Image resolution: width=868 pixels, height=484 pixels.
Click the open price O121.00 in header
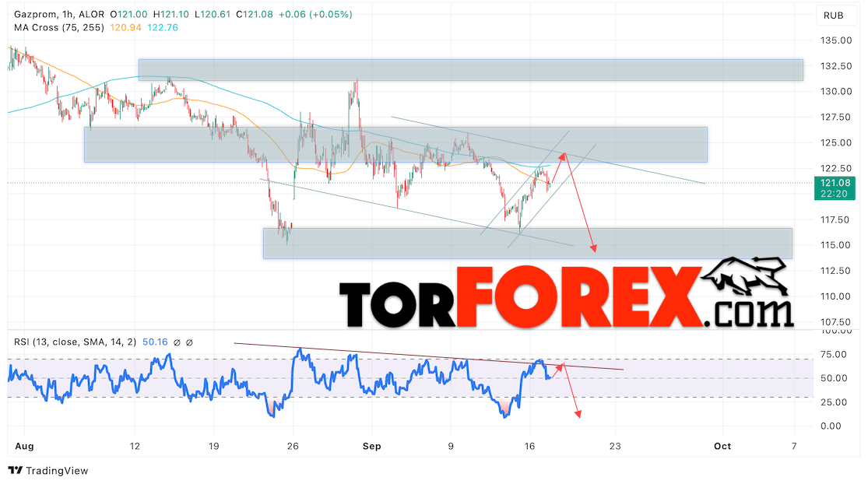click(128, 14)
